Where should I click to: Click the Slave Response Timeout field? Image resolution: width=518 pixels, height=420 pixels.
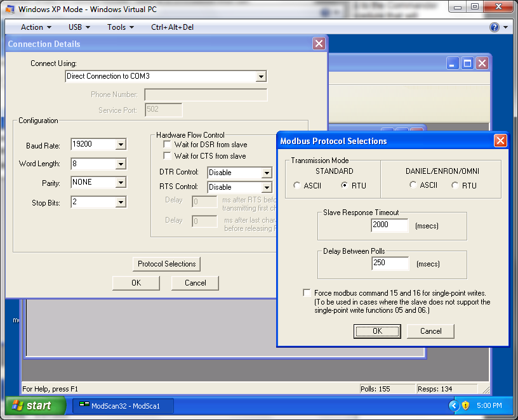[x=390, y=226]
